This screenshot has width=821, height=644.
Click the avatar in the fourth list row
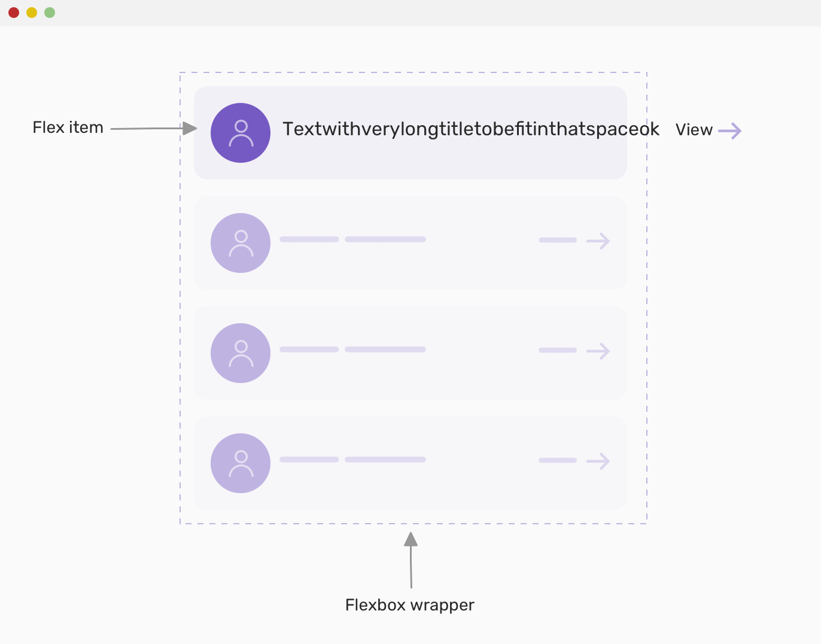point(241,463)
